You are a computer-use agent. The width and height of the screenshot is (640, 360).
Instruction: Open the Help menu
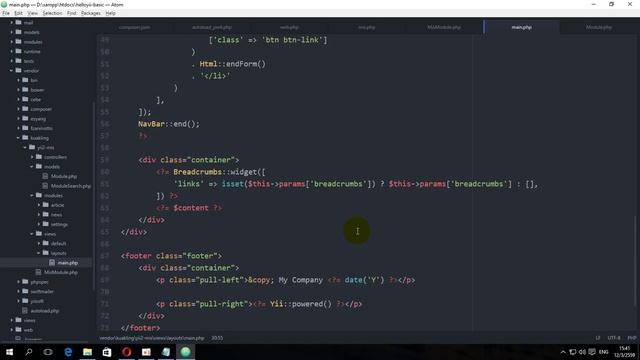coord(110,13)
